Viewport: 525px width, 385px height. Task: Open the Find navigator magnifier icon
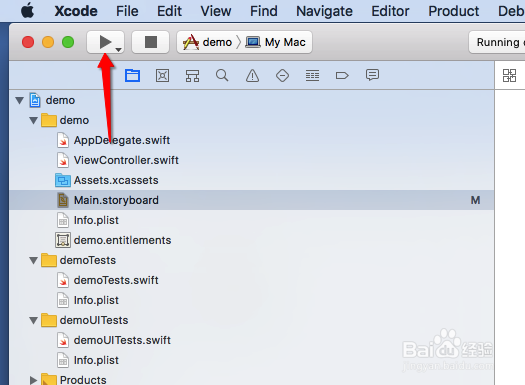click(222, 75)
